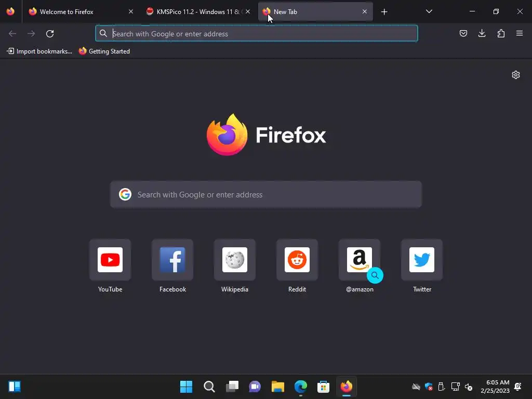
Task: Go back one page
Action: point(12,34)
